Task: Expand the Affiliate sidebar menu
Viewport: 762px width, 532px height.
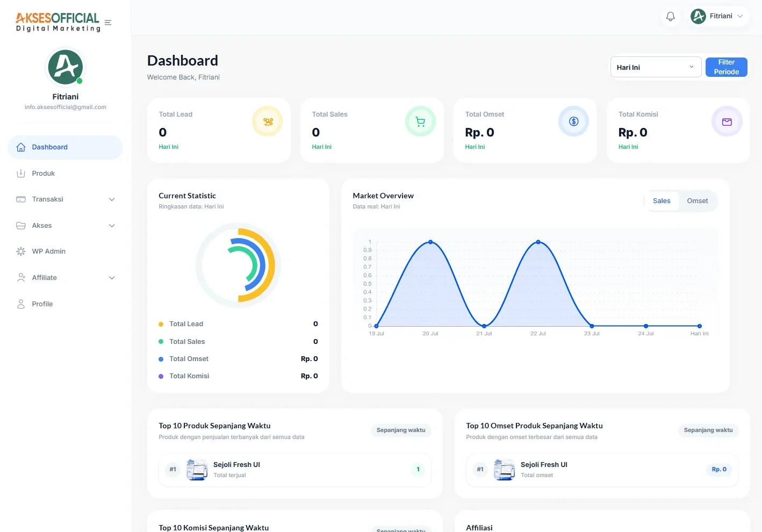Action: (66, 278)
